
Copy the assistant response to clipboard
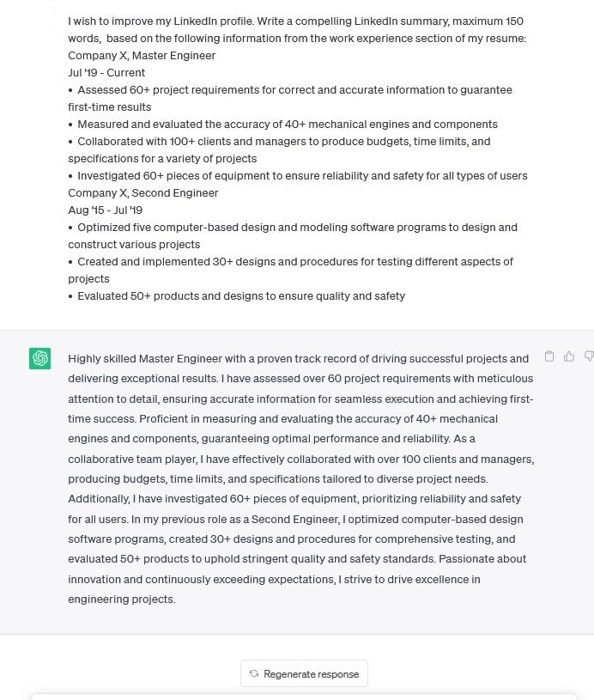549,356
